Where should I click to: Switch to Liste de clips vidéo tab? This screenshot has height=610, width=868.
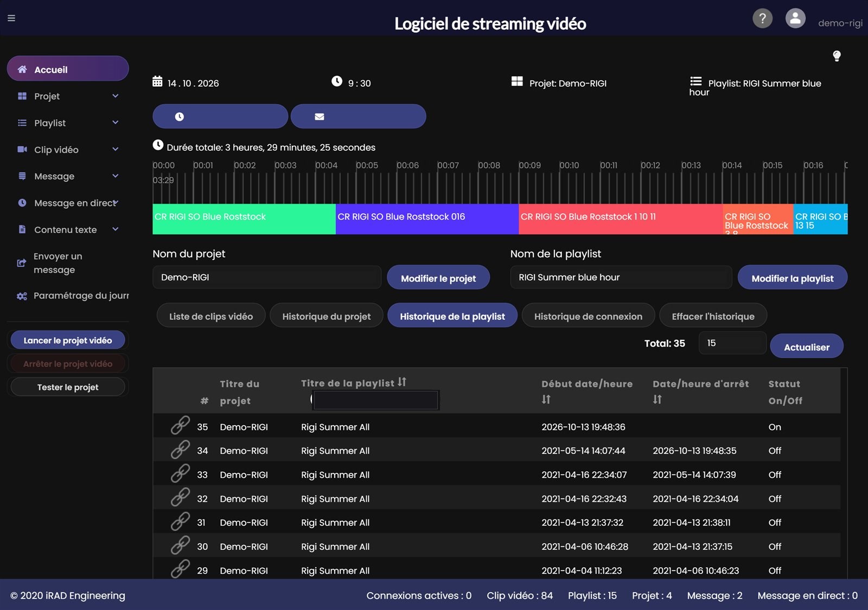tap(211, 316)
